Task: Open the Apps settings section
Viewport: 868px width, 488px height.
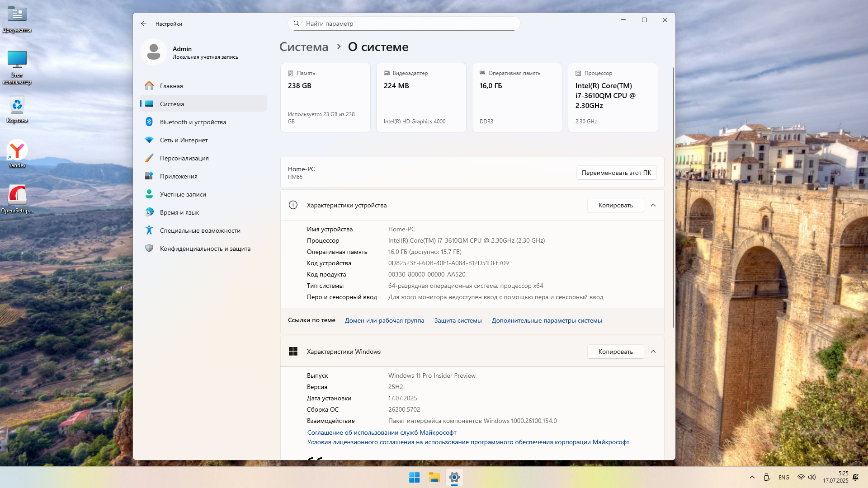Action: coord(178,176)
